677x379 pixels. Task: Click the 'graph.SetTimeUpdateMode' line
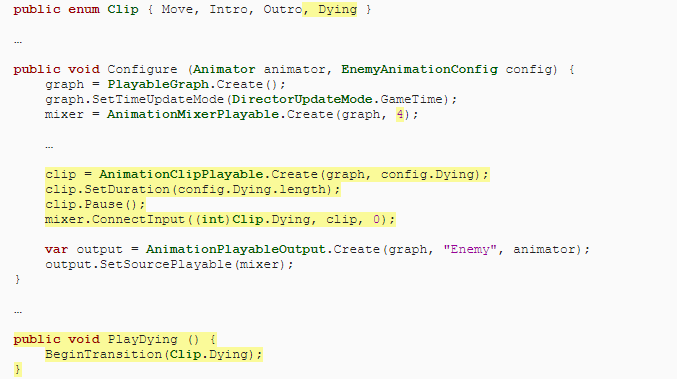251,99
